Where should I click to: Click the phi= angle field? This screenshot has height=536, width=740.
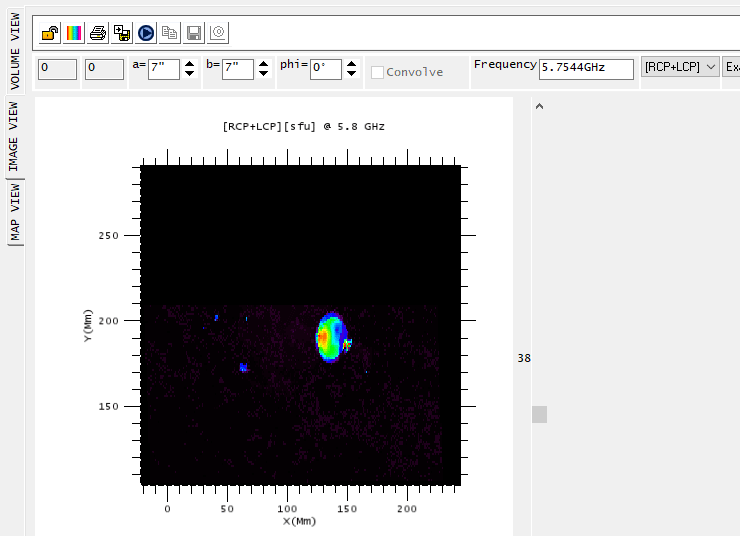[x=326, y=69]
